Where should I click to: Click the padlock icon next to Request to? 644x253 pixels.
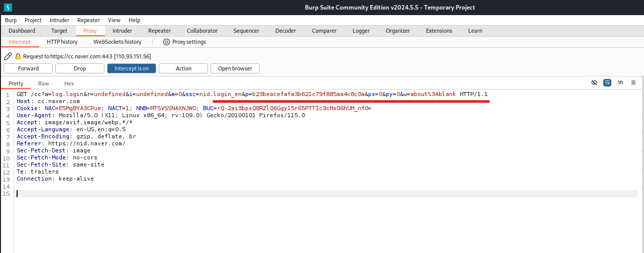(18, 56)
